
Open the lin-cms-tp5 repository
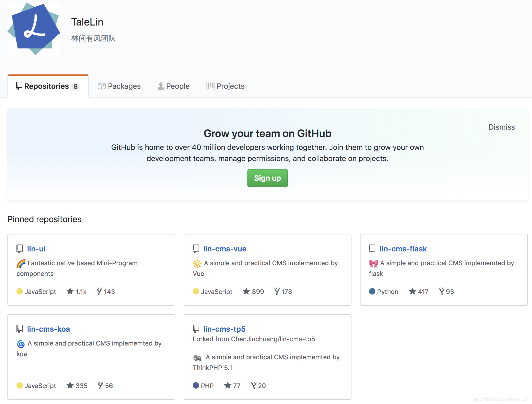(224, 329)
